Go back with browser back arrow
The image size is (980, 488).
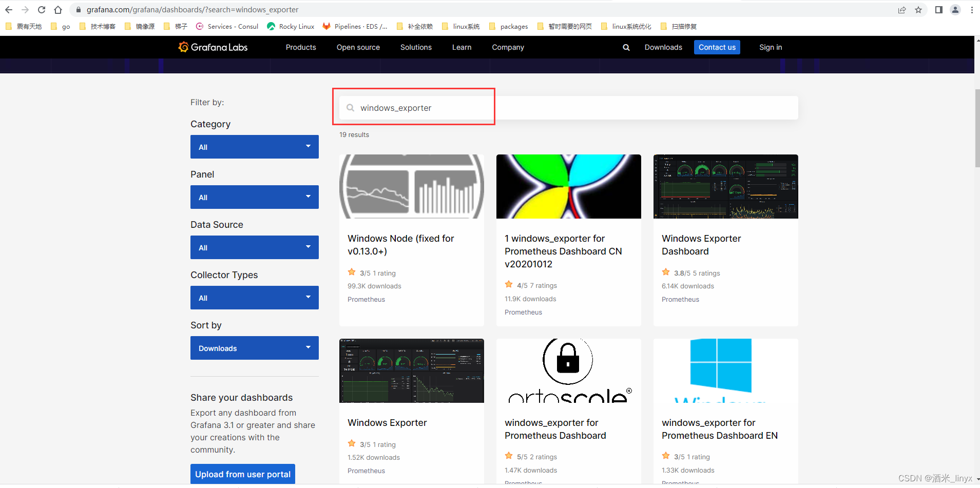click(x=9, y=10)
